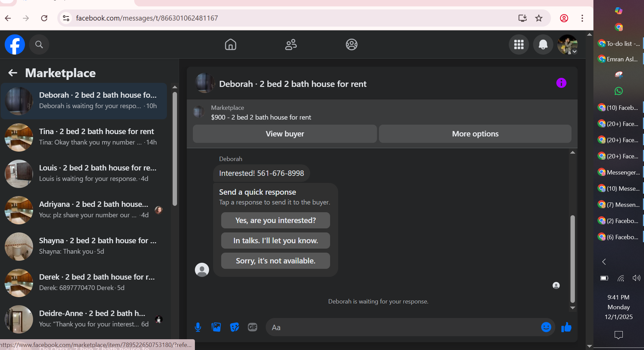Open the volume speaker tray icon
The width and height of the screenshot is (644, 350).
pyautogui.click(x=636, y=278)
